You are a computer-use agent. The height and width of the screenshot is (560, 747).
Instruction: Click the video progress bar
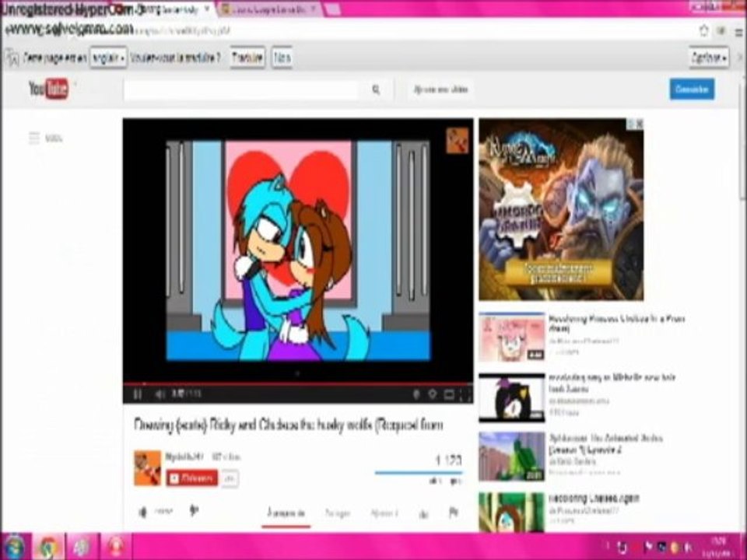[298, 383]
